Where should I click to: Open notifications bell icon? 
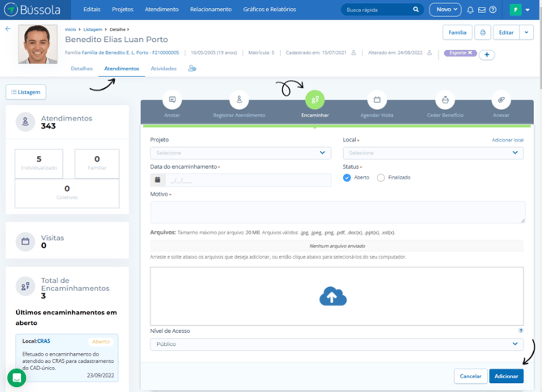[x=470, y=10]
